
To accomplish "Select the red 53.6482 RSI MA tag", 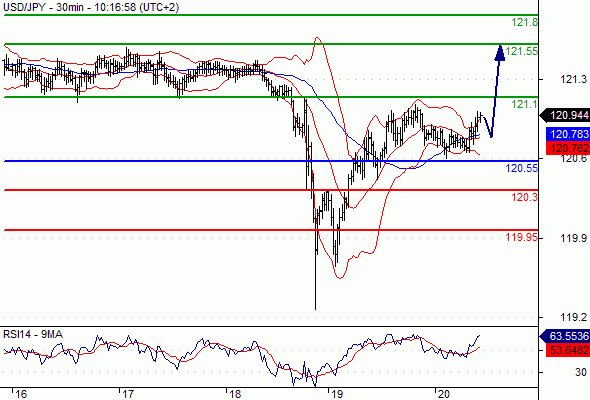I will [x=568, y=350].
